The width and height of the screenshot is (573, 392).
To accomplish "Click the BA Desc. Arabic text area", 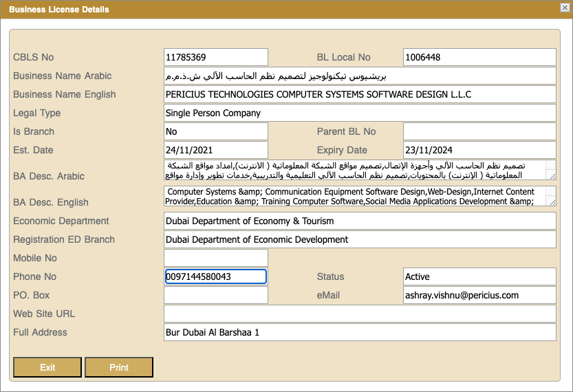I will (x=354, y=170).
